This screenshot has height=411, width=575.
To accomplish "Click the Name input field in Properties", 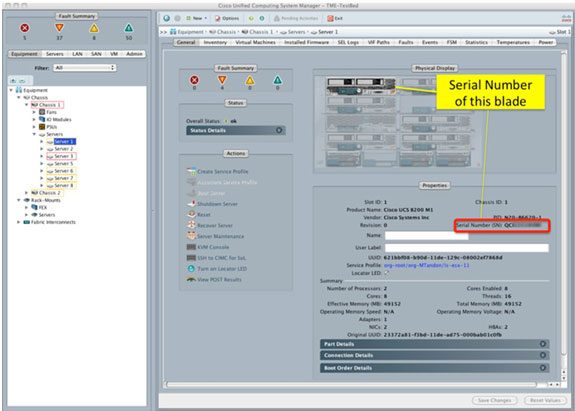I will click(426, 235).
